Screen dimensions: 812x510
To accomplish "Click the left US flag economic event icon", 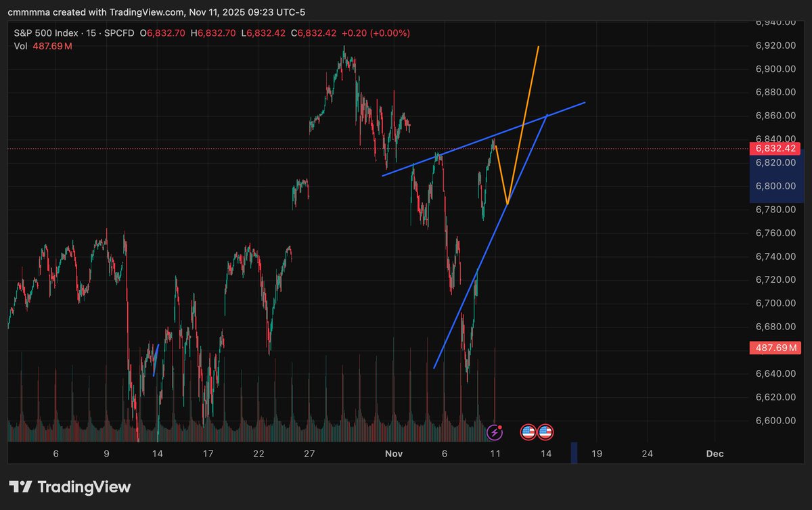I will (527, 431).
